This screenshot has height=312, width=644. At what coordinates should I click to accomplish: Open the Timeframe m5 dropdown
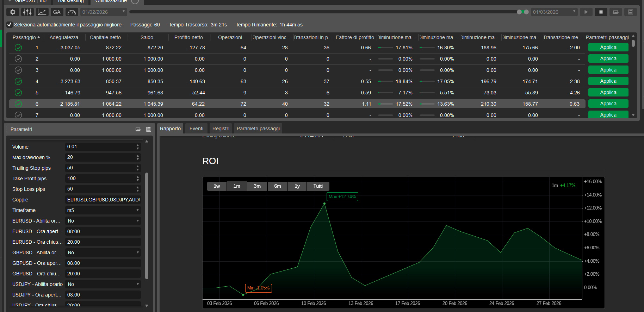pos(103,210)
